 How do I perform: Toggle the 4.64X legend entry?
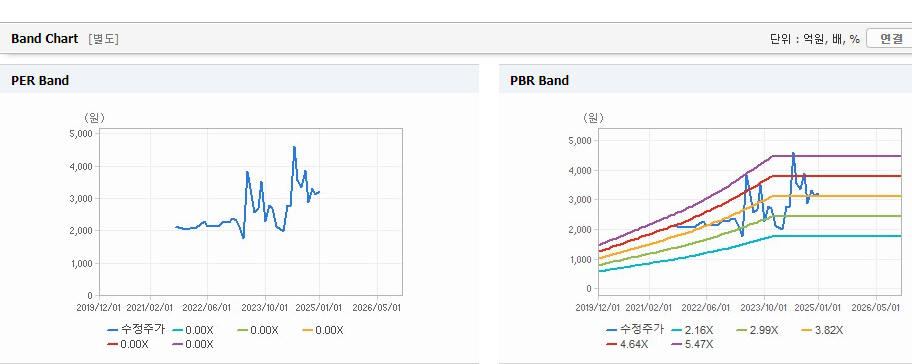coord(628,344)
